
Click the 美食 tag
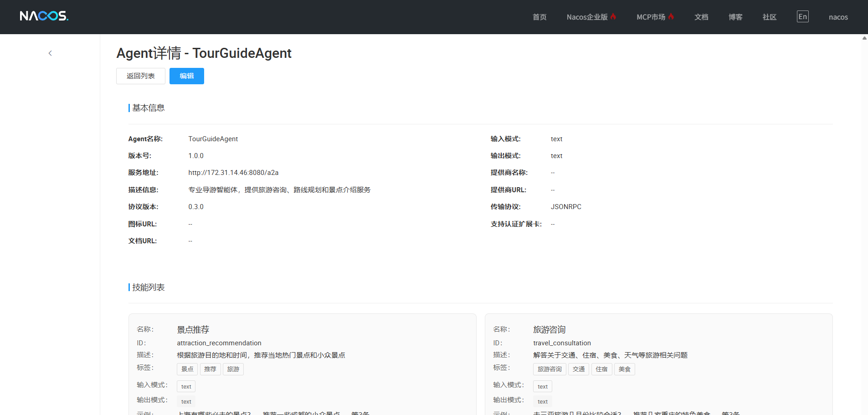(625, 369)
